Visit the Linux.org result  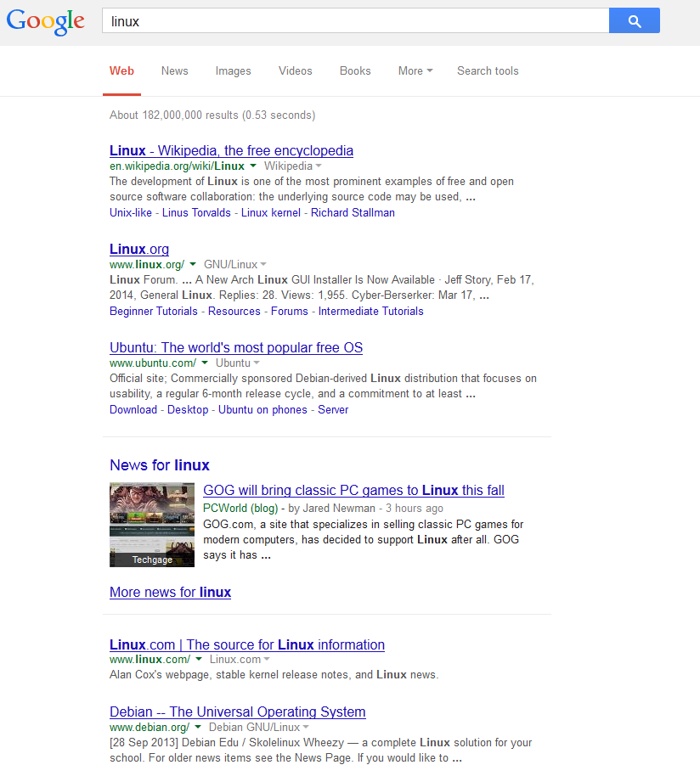[x=138, y=249]
